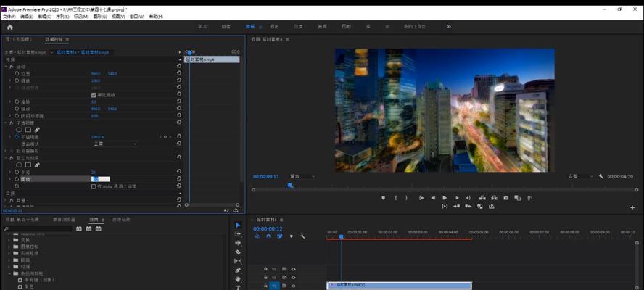This screenshot has height=290, width=644.
Task: Add marker in the timeline header
Action: coord(292,236)
